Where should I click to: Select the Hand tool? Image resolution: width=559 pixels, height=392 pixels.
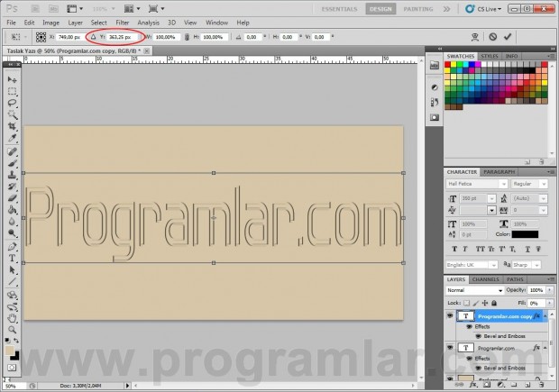tap(12, 318)
